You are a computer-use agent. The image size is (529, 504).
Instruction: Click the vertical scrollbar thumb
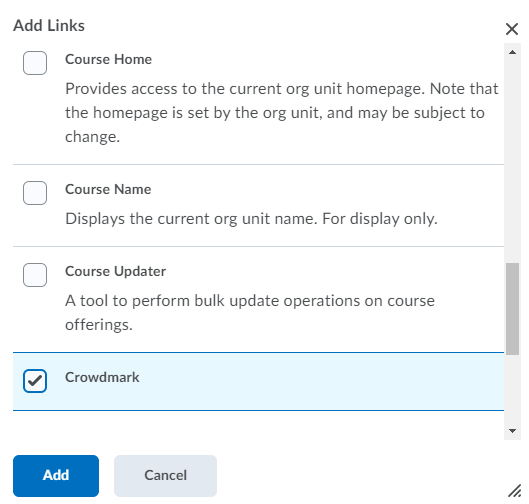point(512,309)
